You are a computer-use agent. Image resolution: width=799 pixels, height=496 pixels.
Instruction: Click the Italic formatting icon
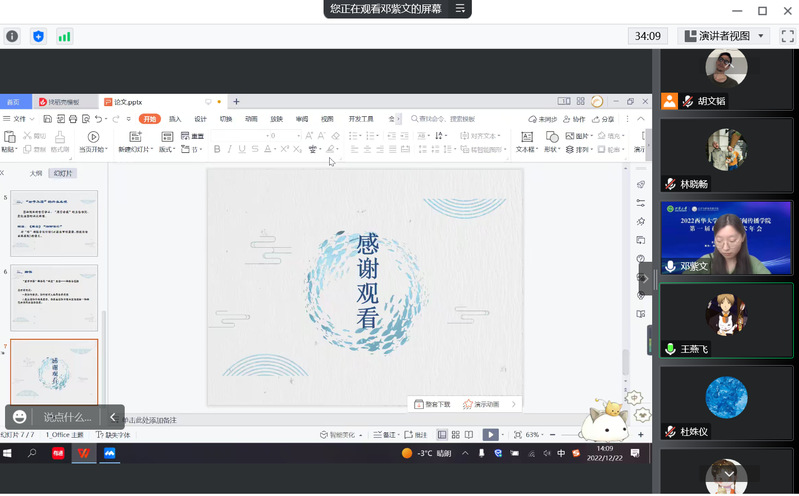coord(230,149)
